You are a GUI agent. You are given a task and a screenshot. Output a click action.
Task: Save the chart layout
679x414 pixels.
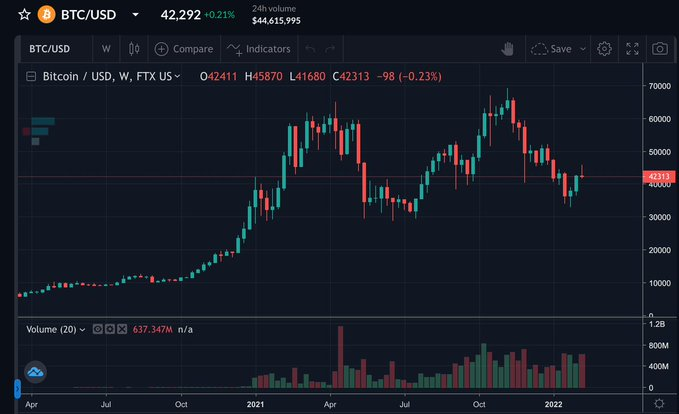(551, 48)
